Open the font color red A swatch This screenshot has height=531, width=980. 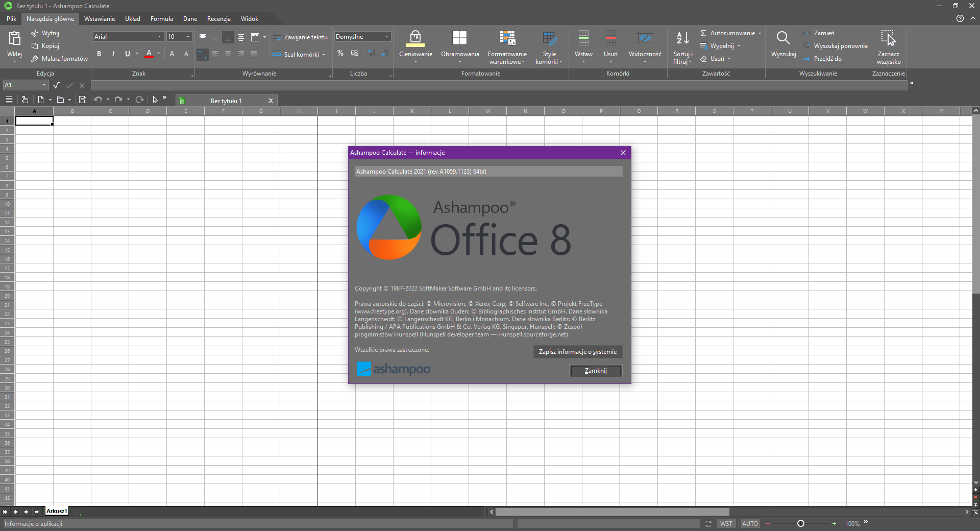[149, 54]
